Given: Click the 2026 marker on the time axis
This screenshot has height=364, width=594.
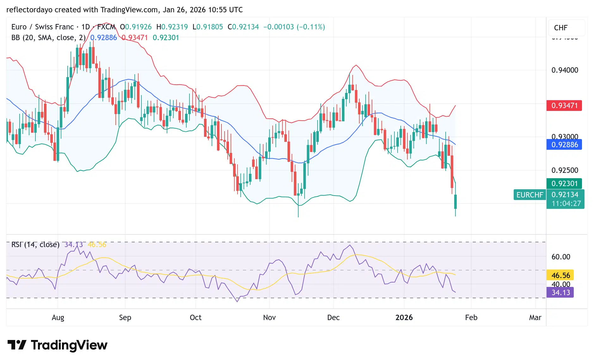Looking at the screenshot, I should click(x=404, y=318).
